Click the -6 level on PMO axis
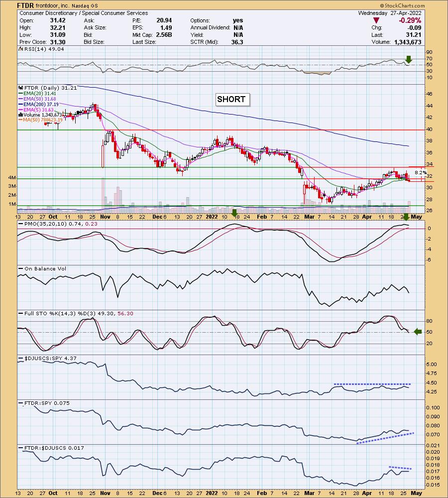The image size is (448, 498). coord(429,260)
